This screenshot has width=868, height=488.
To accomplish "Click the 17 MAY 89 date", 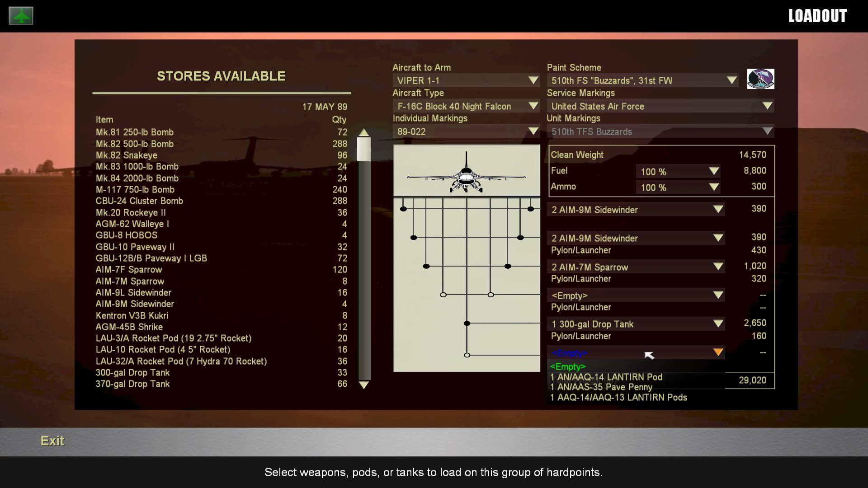I will (325, 107).
